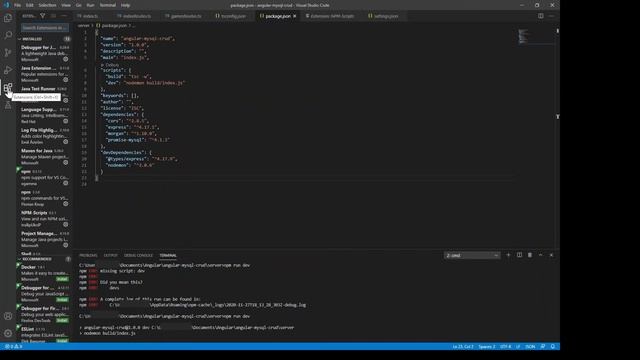The height and width of the screenshot is (360, 640).
Task: Open the Selection menu
Action: pos(47,5)
